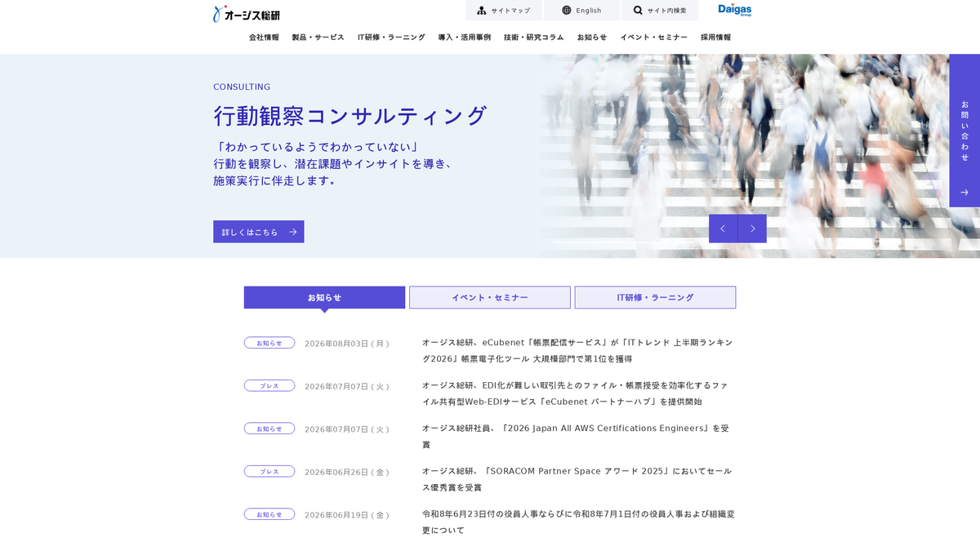Click プレス tag on 2026年07月07日 eCubenet row
The image size is (980, 551).
(269, 385)
